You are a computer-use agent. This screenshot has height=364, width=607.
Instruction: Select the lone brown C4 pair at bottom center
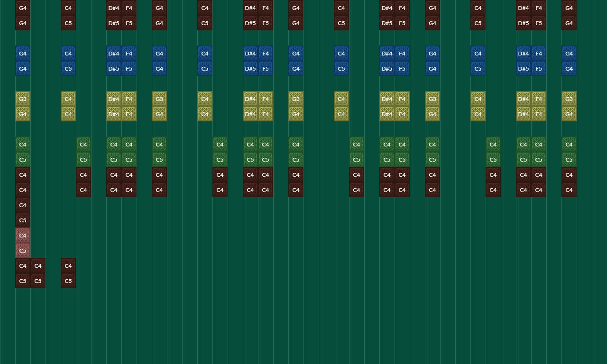(68, 266)
